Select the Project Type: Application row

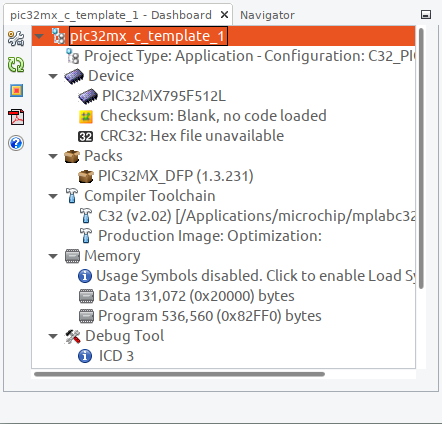(249, 56)
